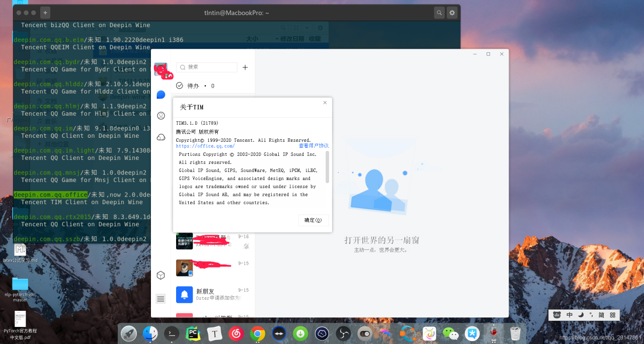Click the input method logo icon
The height and width of the screenshot is (344, 644).
tap(557, 315)
